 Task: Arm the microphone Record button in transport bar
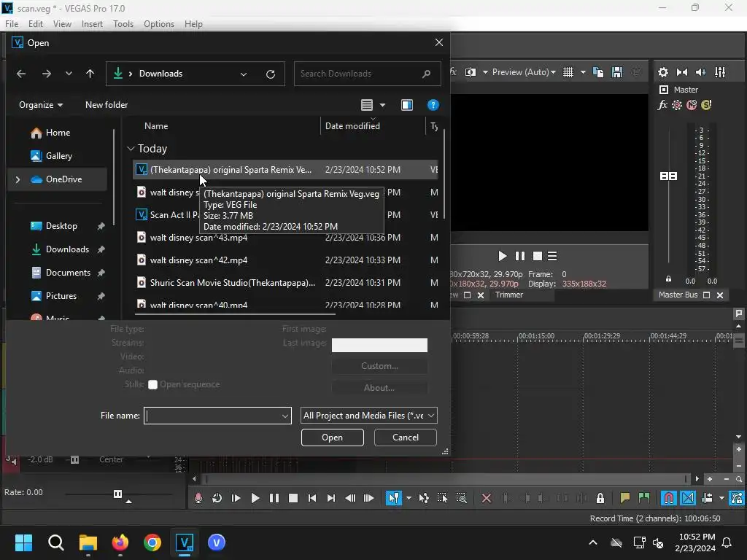point(198,498)
